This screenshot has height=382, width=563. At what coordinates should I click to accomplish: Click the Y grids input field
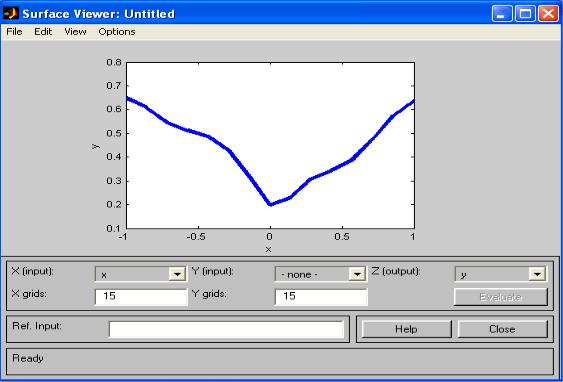pyautogui.click(x=321, y=297)
